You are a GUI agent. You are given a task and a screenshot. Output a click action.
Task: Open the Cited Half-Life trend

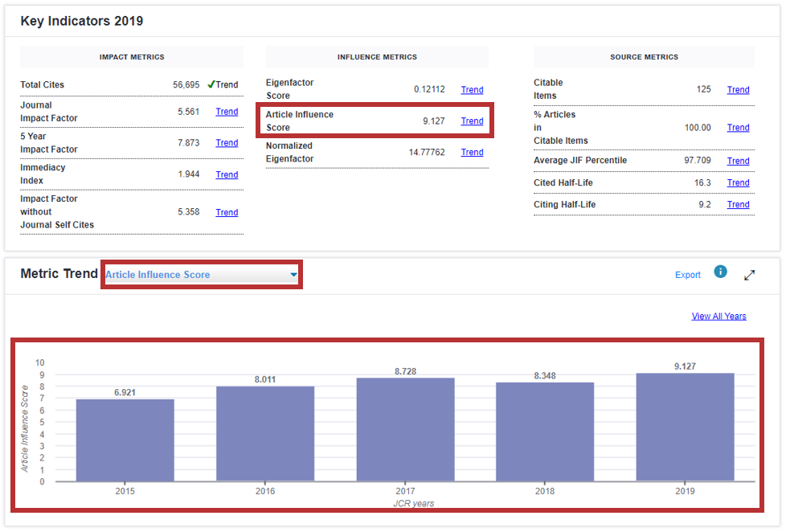coord(738,182)
